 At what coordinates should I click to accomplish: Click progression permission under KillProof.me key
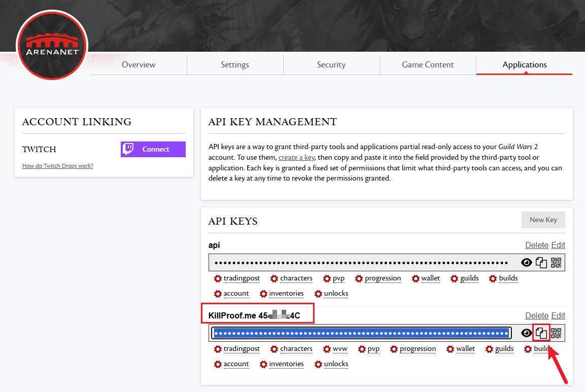[412, 349]
